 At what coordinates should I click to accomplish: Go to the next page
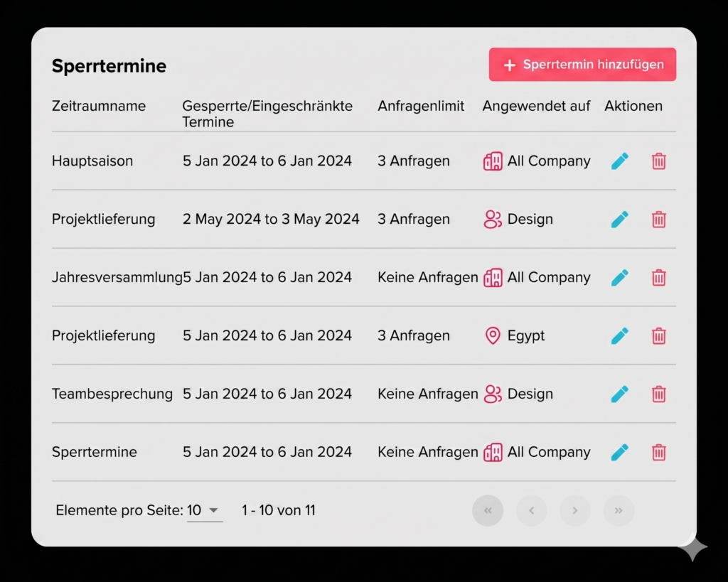click(x=575, y=511)
